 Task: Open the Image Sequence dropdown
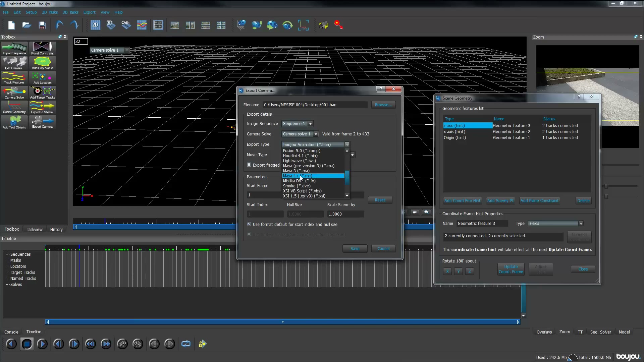(297, 123)
